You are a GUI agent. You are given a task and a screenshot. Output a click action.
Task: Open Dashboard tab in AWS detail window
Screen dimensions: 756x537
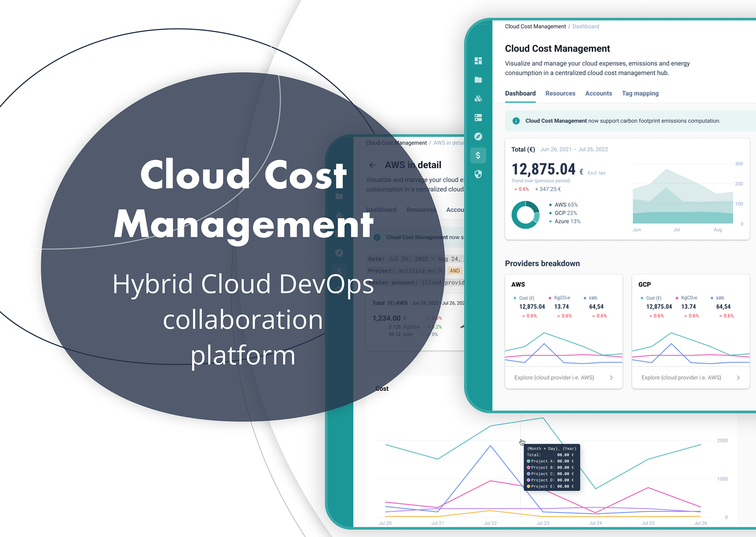pos(381,210)
